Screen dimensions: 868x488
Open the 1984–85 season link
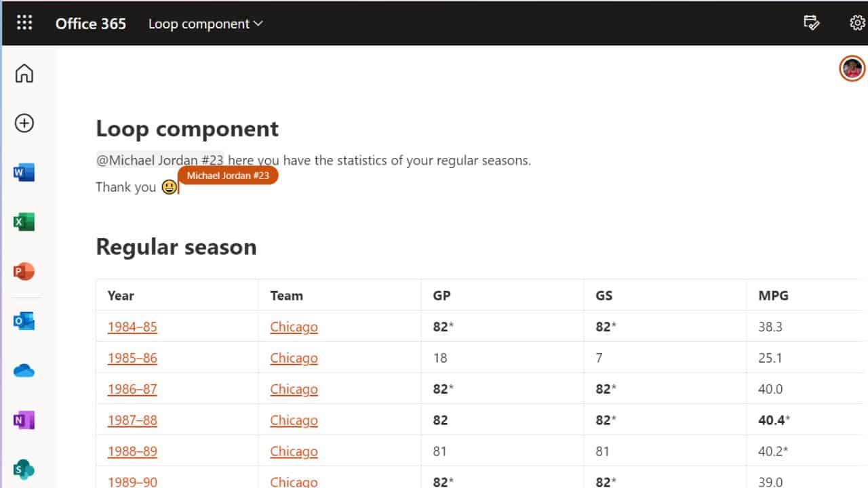click(x=132, y=327)
